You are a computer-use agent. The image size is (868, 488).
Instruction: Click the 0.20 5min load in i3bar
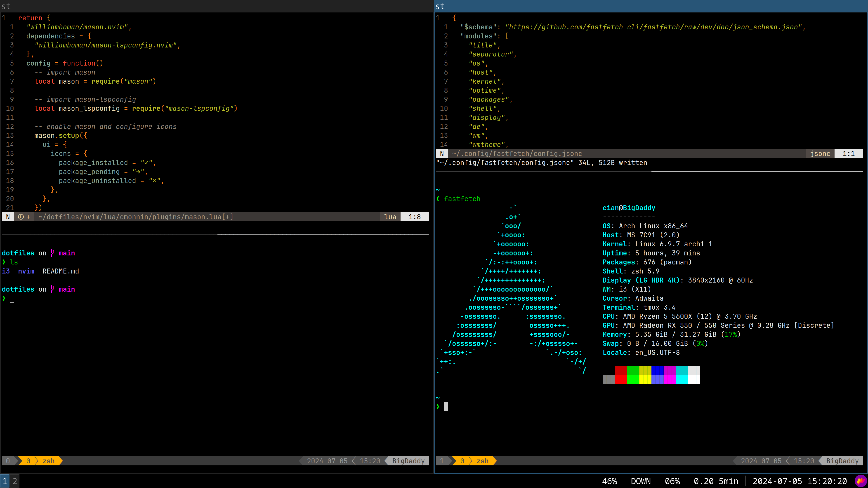click(716, 481)
